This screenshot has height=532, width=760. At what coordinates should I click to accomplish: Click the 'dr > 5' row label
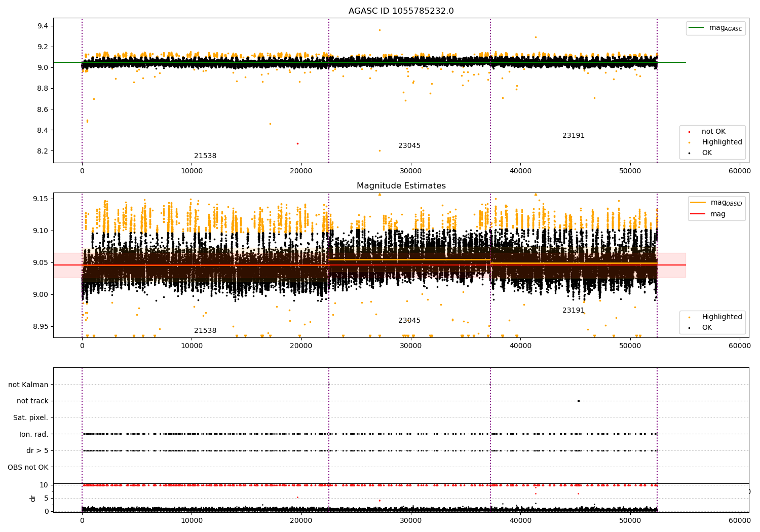(x=37, y=450)
